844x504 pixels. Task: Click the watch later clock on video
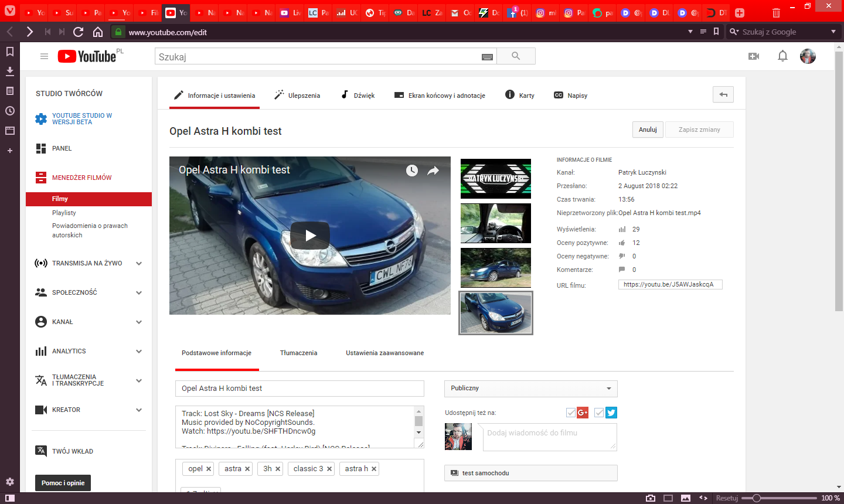pyautogui.click(x=412, y=171)
